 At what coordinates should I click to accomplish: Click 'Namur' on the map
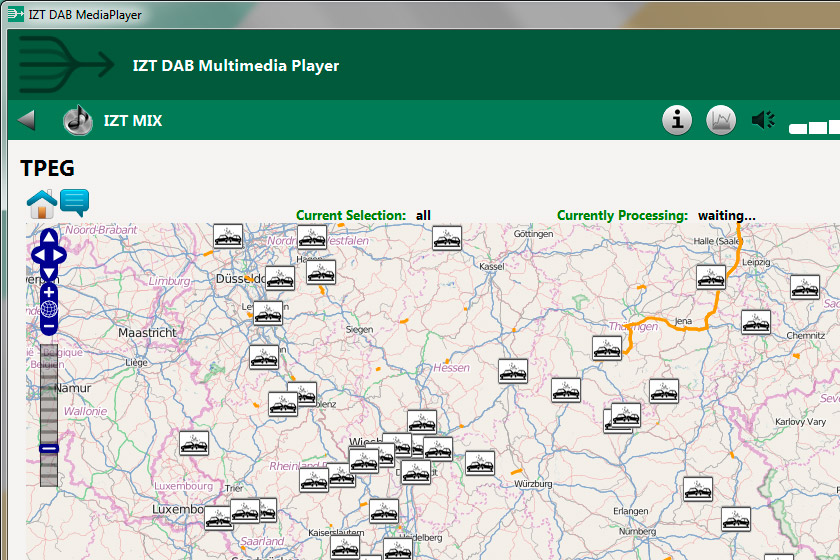(x=73, y=388)
